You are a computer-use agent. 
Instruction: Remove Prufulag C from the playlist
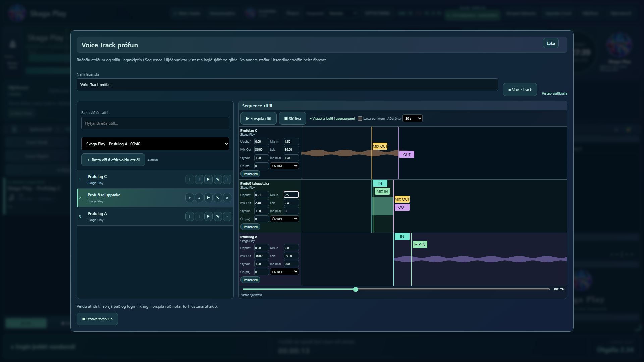(x=227, y=179)
